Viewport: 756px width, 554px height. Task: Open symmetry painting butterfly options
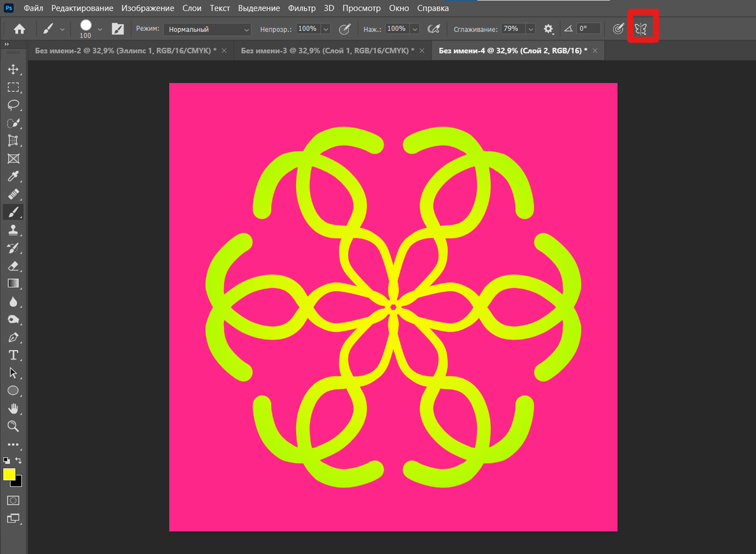point(641,29)
